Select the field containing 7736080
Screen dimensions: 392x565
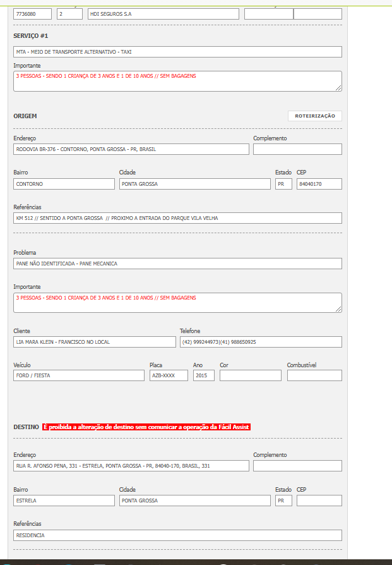click(x=32, y=14)
